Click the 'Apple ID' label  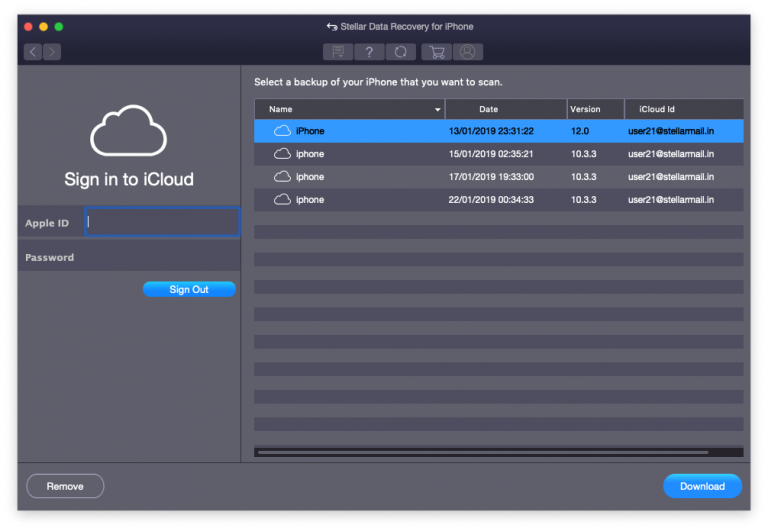[x=47, y=223]
